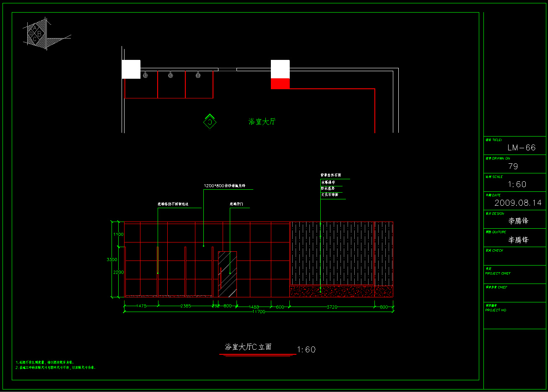Viewport: 548px width, 392px height.
Task: Select the hatched glass door in elevation
Action: coord(227,274)
